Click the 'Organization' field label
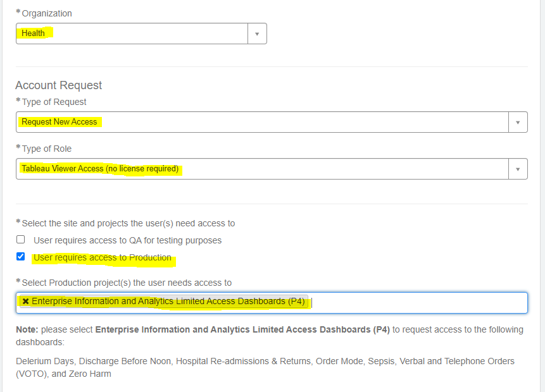The height and width of the screenshot is (392, 545). [x=47, y=13]
